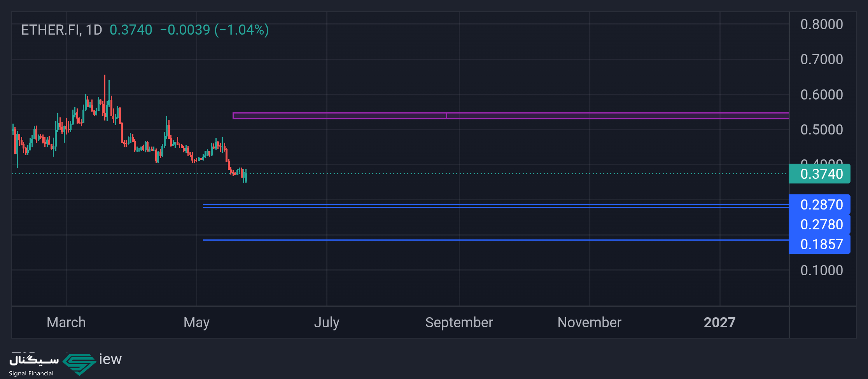Click the −0.0039 (−1.04%) change value
The width and height of the screenshot is (868, 379).
point(214,30)
